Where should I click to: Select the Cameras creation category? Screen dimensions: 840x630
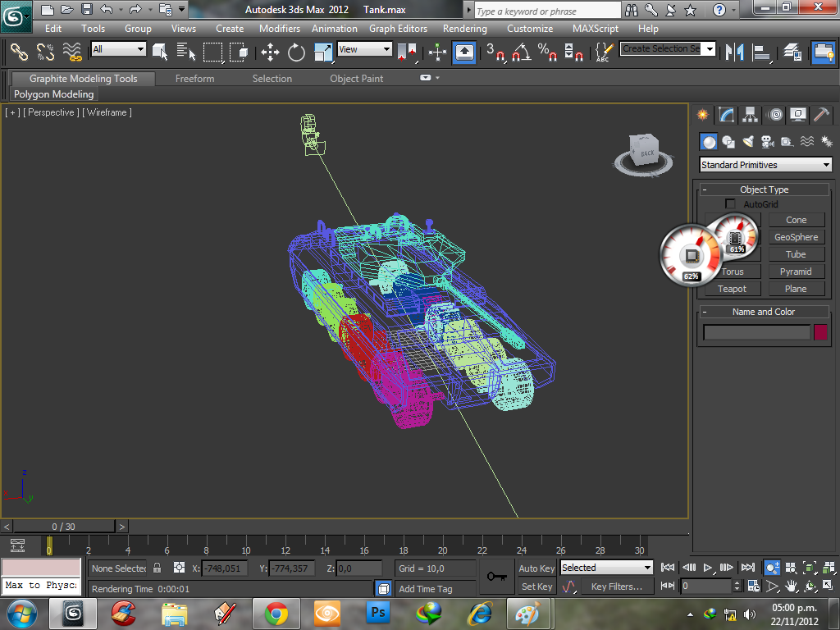[768, 142]
